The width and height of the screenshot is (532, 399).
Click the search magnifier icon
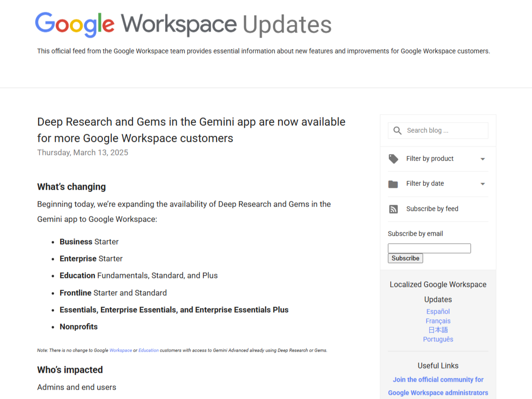tap(397, 130)
